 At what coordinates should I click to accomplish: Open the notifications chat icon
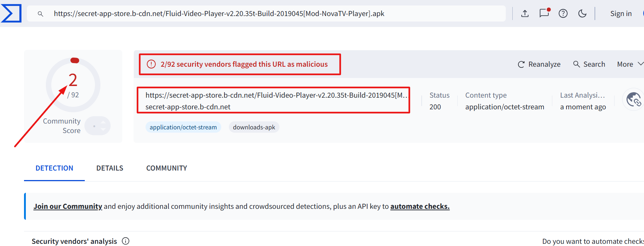tap(544, 13)
